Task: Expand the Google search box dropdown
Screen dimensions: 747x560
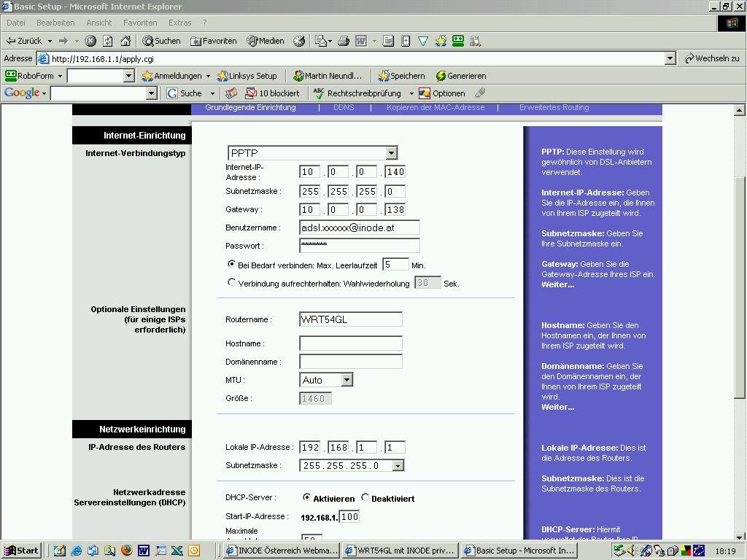Action: coord(152,93)
